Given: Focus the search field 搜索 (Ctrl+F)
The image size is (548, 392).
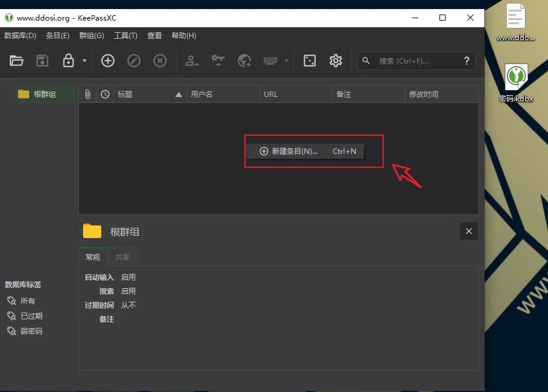Looking at the screenshot, I should (x=416, y=61).
